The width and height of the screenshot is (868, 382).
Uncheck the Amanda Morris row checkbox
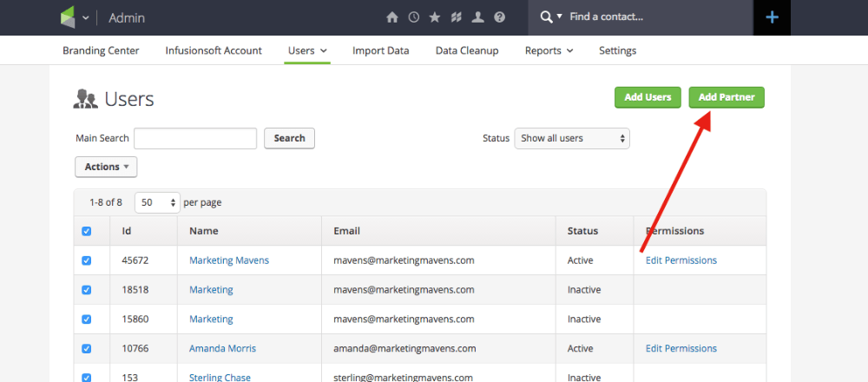(x=86, y=348)
